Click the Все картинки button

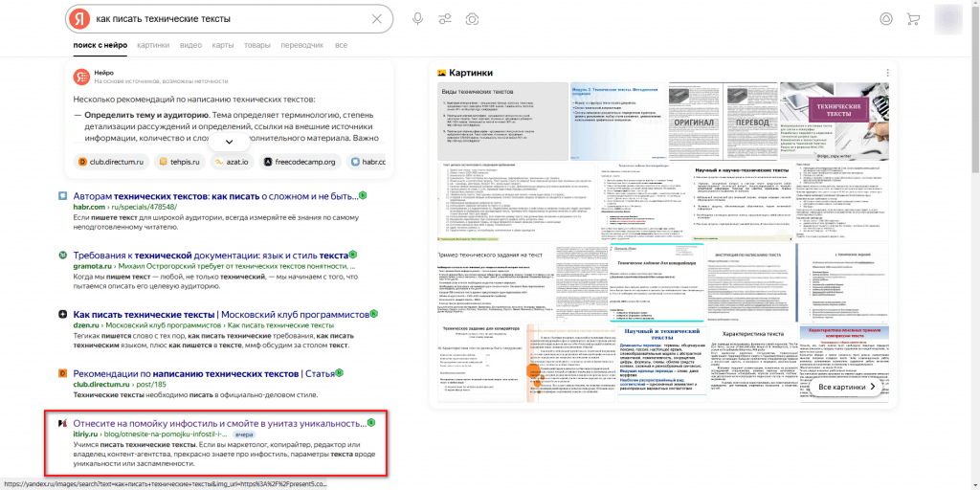[x=846, y=388]
